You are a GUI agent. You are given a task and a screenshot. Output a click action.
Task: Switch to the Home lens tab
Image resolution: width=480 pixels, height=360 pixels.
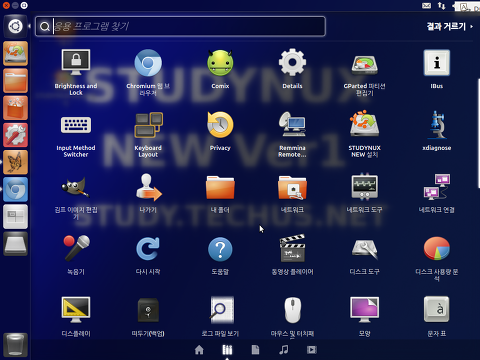click(199, 350)
